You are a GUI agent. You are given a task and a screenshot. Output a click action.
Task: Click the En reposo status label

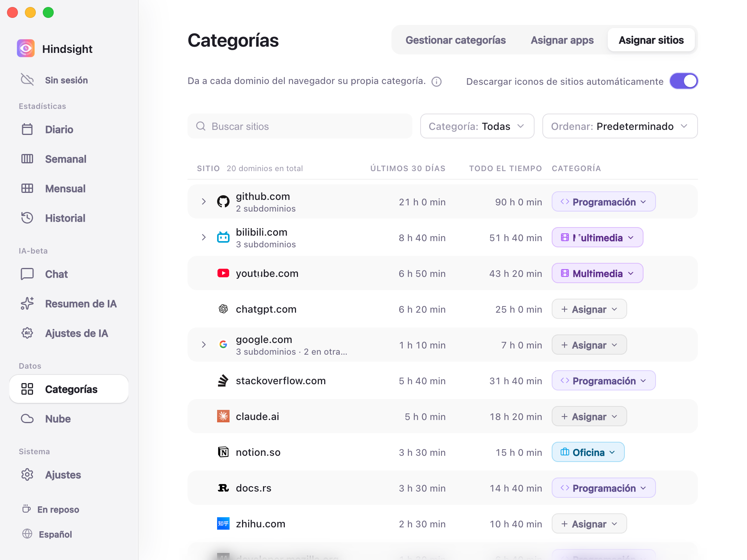(58, 509)
